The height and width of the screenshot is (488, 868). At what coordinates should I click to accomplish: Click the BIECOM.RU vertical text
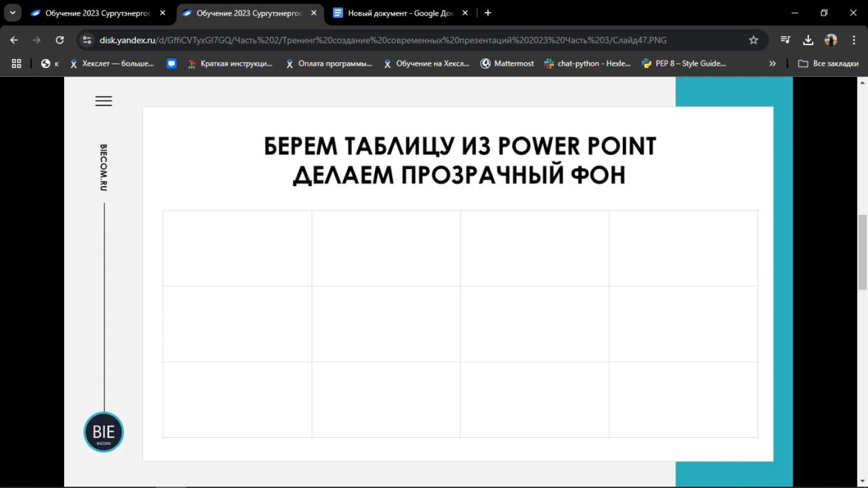coord(103,168)
